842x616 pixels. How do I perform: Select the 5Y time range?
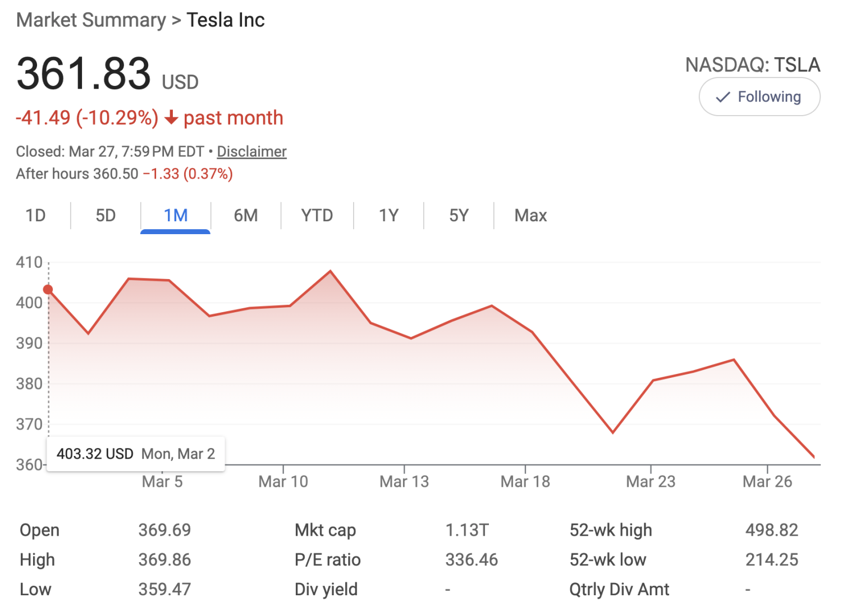click(458, 215)
